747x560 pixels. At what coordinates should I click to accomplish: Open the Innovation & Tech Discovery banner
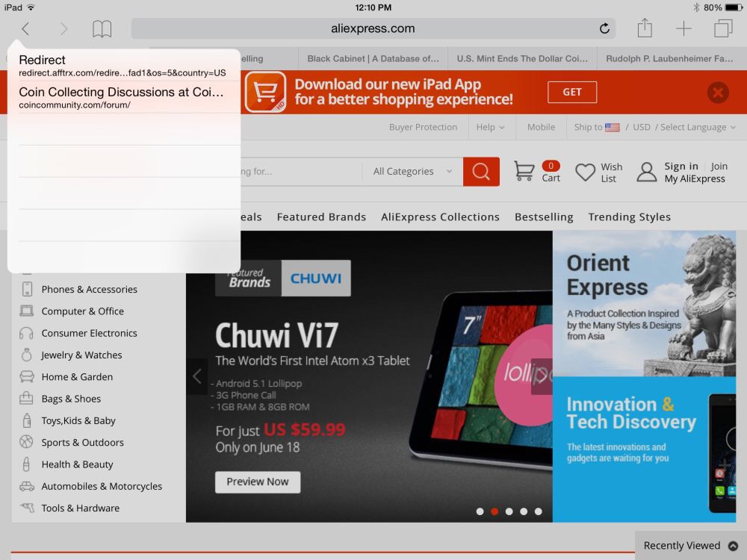644,449
